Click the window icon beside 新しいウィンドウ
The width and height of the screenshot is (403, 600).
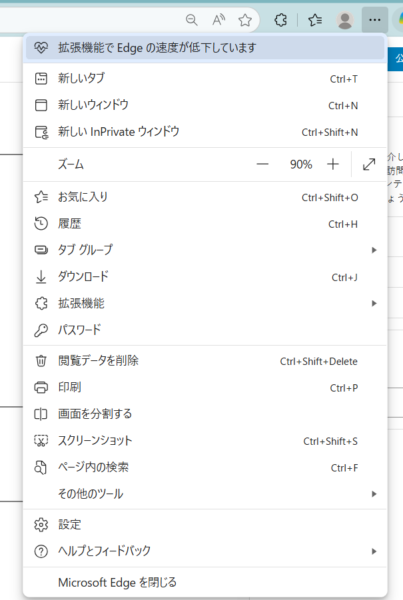[x=41, y=105]
